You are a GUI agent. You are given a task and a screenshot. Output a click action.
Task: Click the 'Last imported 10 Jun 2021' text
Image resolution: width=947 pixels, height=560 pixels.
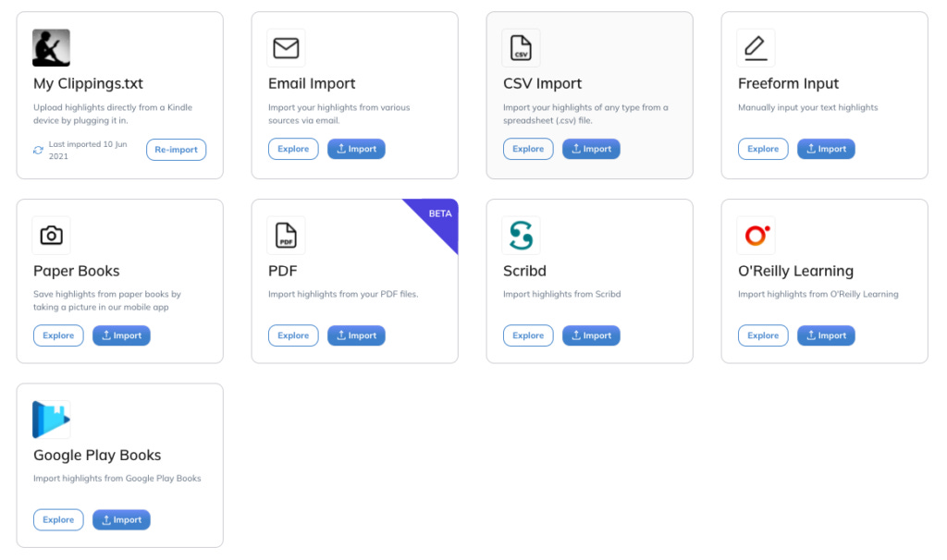click(88, 151)
